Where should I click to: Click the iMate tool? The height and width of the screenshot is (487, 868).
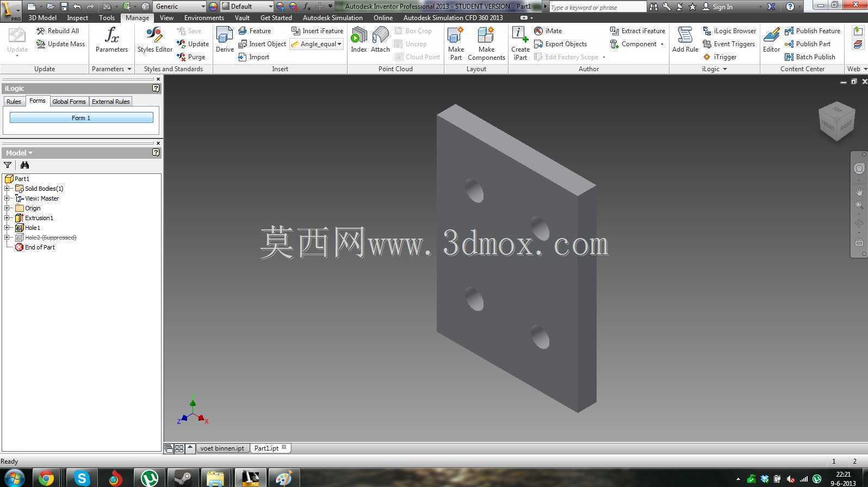pyautogui.click(x=548, y=31)
